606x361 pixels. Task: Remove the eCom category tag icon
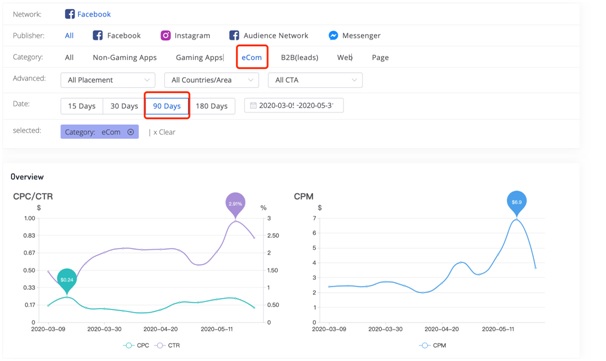[x=131, y=132]
